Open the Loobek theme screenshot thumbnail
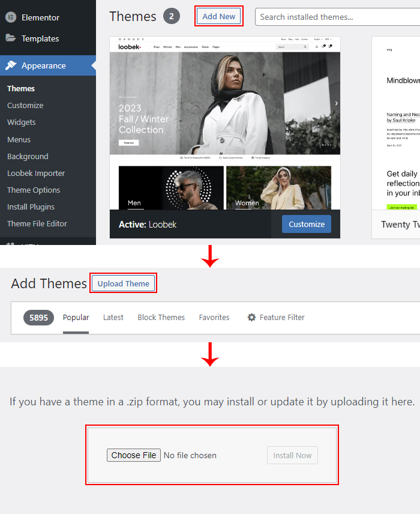420x514 pixels. click(x=225, y=123)
